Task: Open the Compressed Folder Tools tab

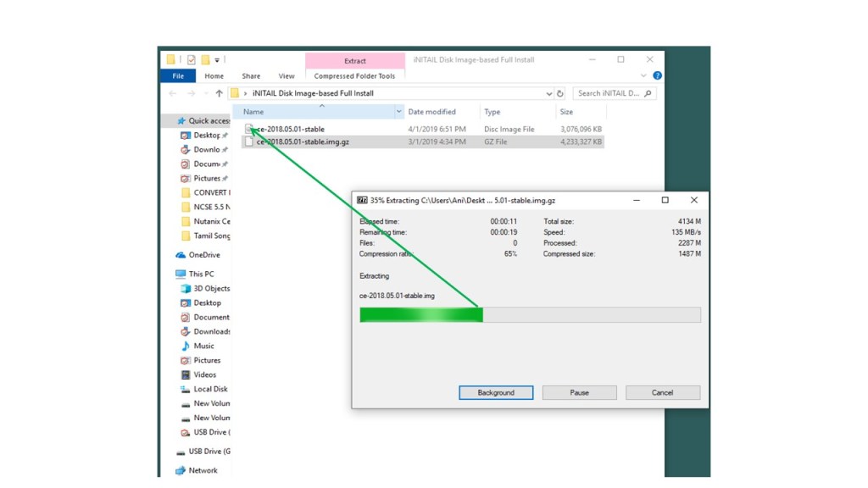Action: click(x=354, y=76)
